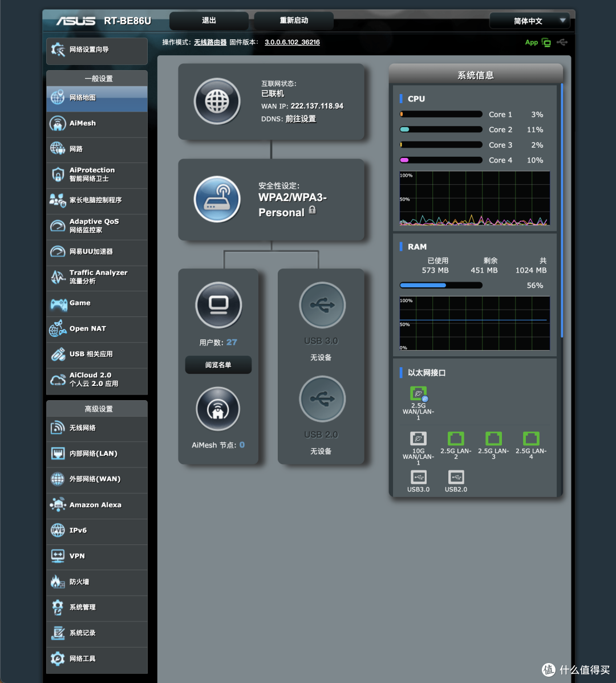Screen dimensions: 616x683
Task: Click the 2.5G LAN-3 port icon
Action: 493,438
